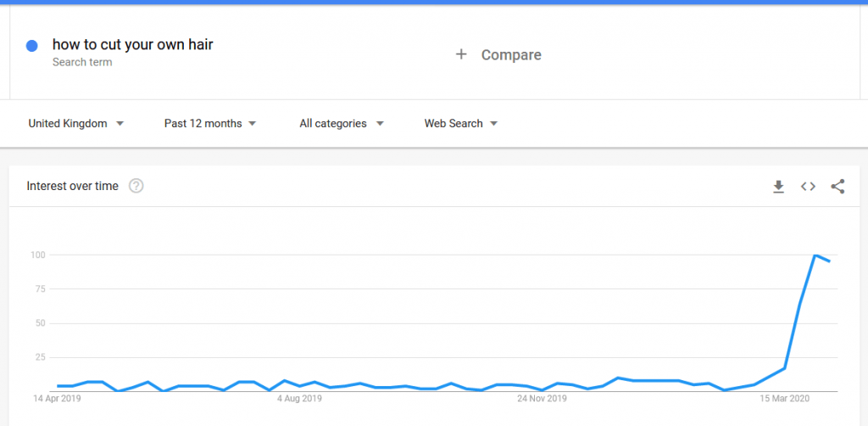Click the plus icon beside Compare

point(461,54)
